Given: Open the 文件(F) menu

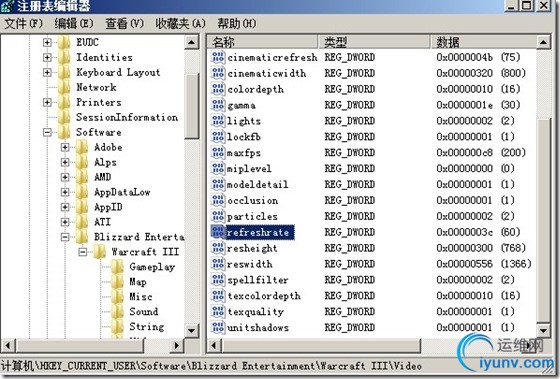Looking at the screenshot, I should point(24,24).
